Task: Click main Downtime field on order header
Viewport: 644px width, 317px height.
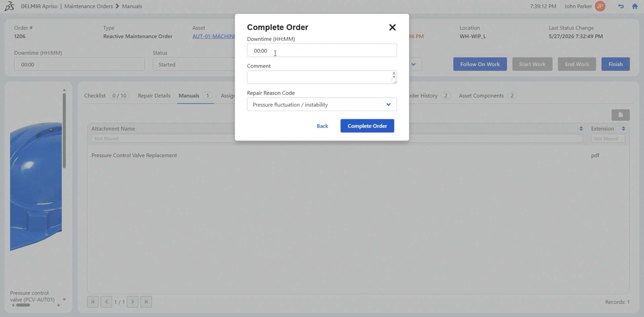Action: (x=79, y=64)
